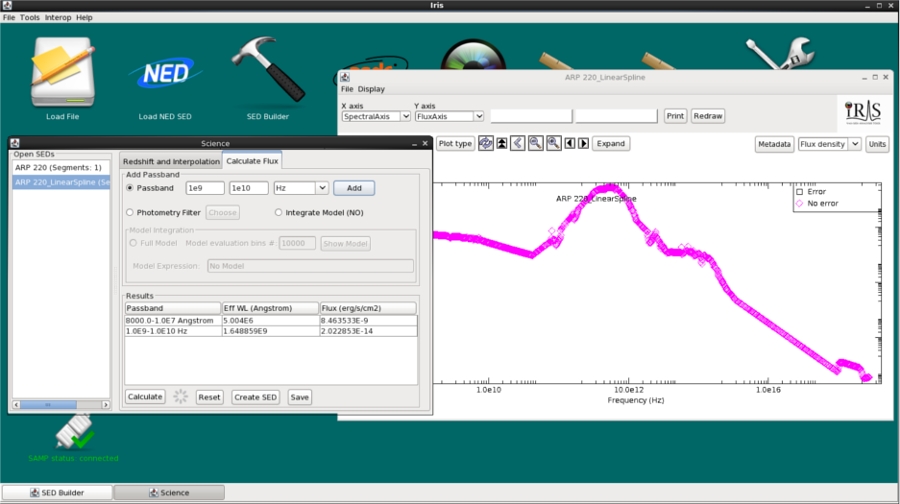
Task: Click the ARP 220_LinearSpline window Java icon
Action: click(344, 77)
